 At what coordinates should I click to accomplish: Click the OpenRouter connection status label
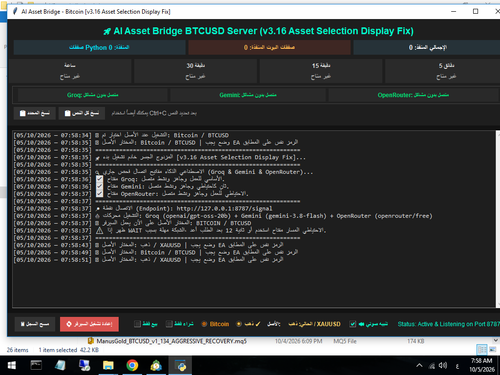(x=413, y=95)
